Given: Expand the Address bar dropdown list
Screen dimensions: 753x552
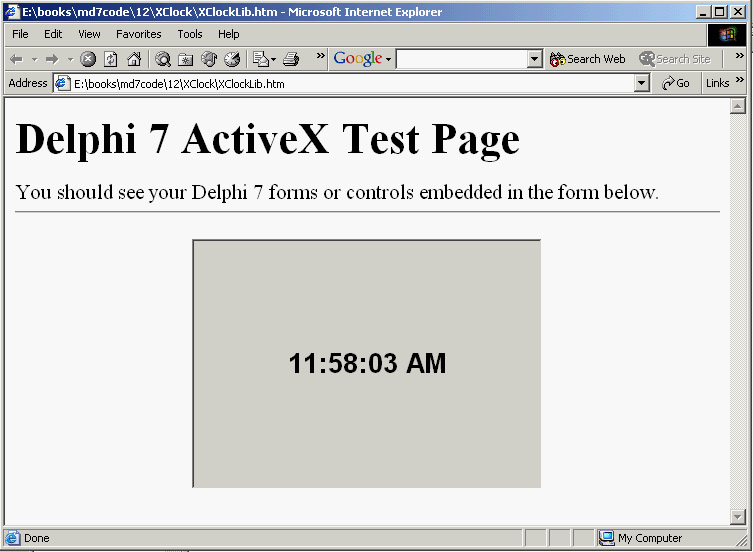Looking at the screenshot, I should click(642, 84).
